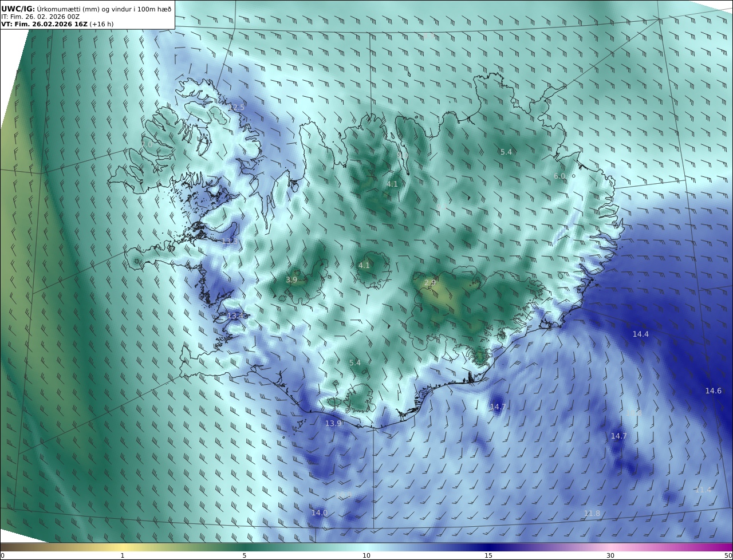The height and width of the screenshot is (560, 733).
Task: Select the 13.4 value label
Action: point(235,316)
